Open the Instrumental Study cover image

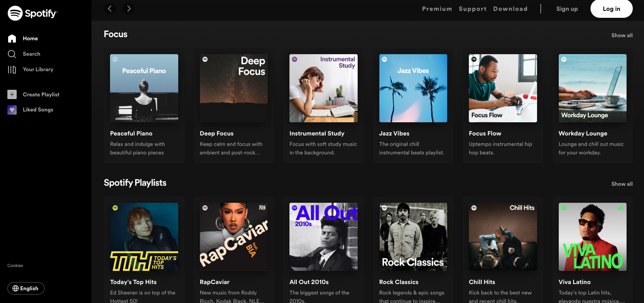point(324,88)
